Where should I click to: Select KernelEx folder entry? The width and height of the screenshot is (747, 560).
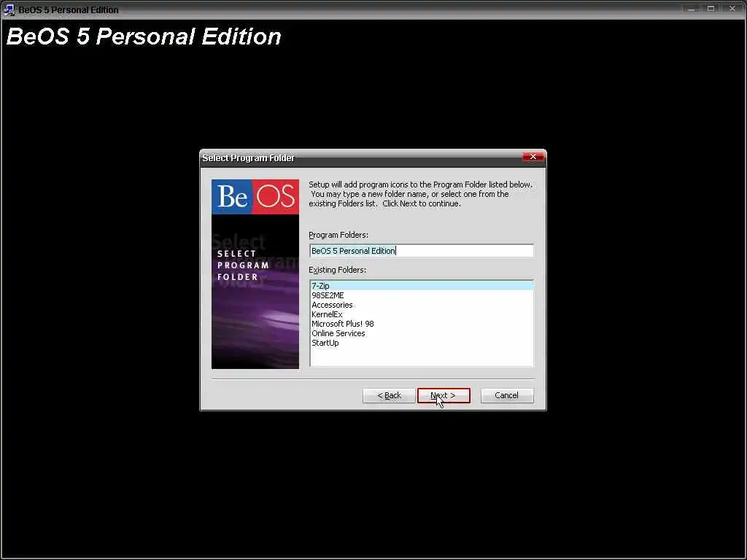tap(421, 314)
